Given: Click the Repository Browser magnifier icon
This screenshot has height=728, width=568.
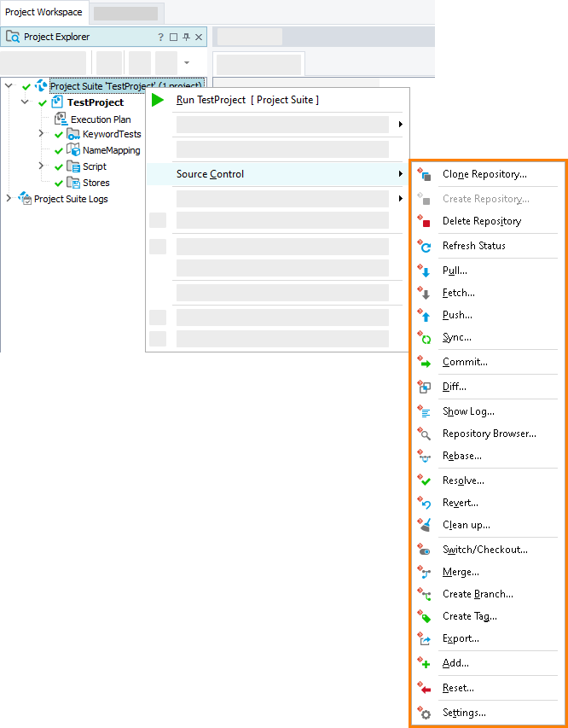Looking at the screenshot, I should 424,434.
